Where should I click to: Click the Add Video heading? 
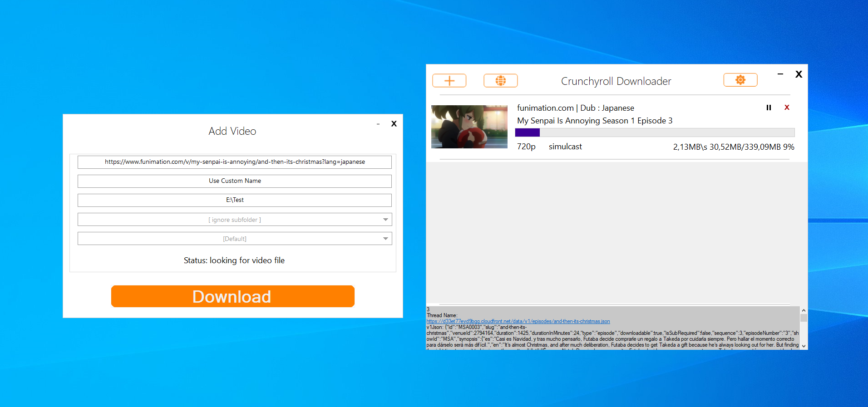[x=232, y=131]
